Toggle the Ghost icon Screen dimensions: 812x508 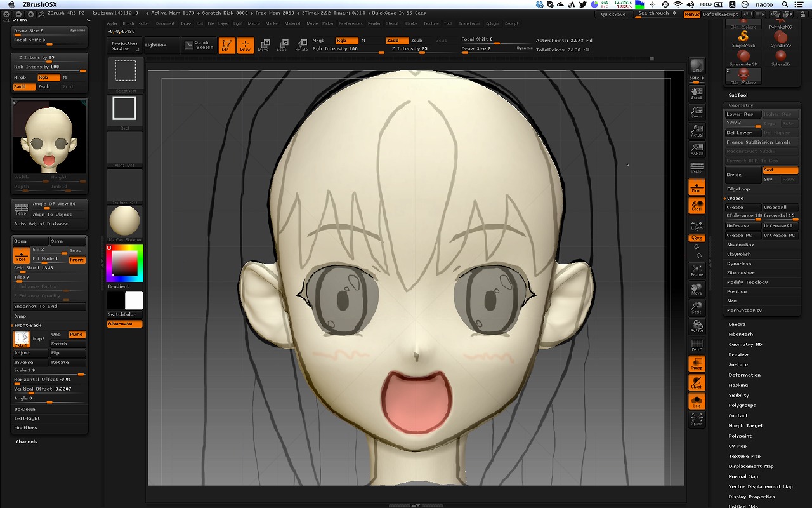click(697, 383)
